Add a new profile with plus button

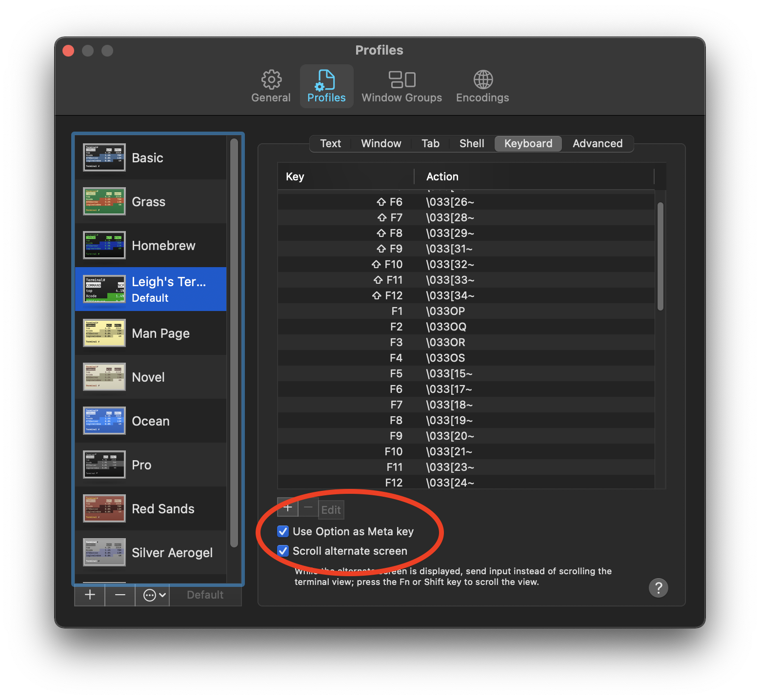click(90, 595)
